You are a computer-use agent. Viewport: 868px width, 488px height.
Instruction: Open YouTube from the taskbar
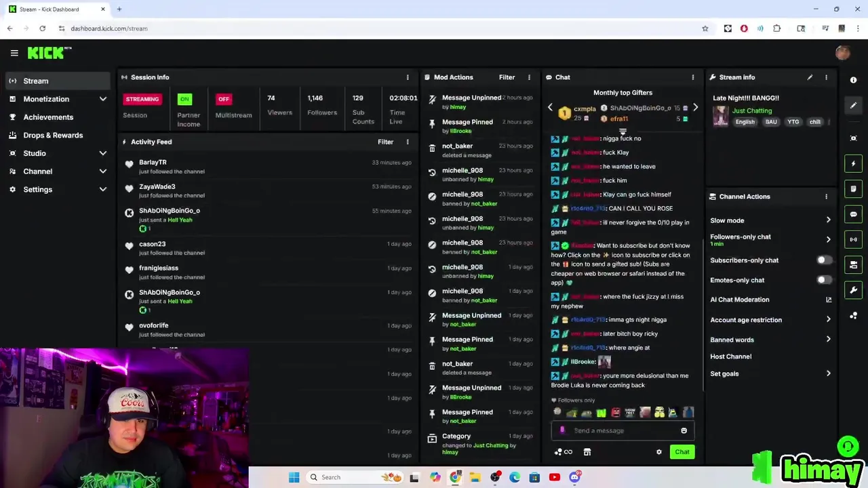(554, 477)
